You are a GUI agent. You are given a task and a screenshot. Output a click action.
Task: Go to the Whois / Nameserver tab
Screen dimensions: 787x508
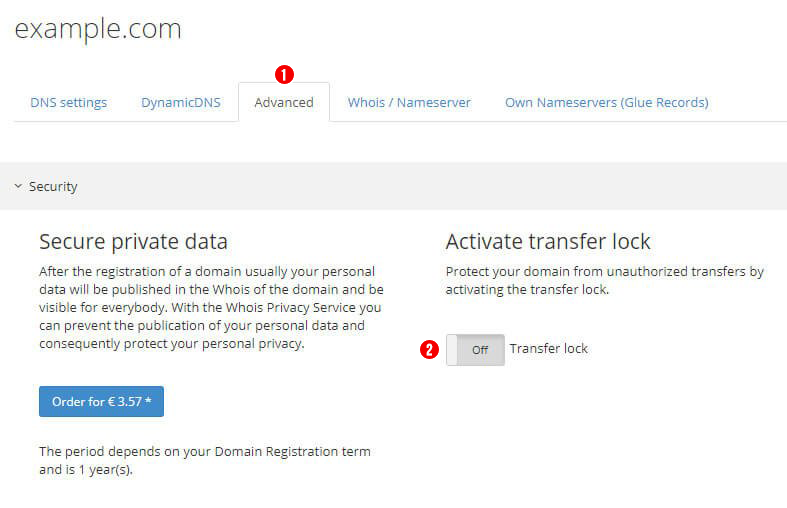click(x=409, y=102)
